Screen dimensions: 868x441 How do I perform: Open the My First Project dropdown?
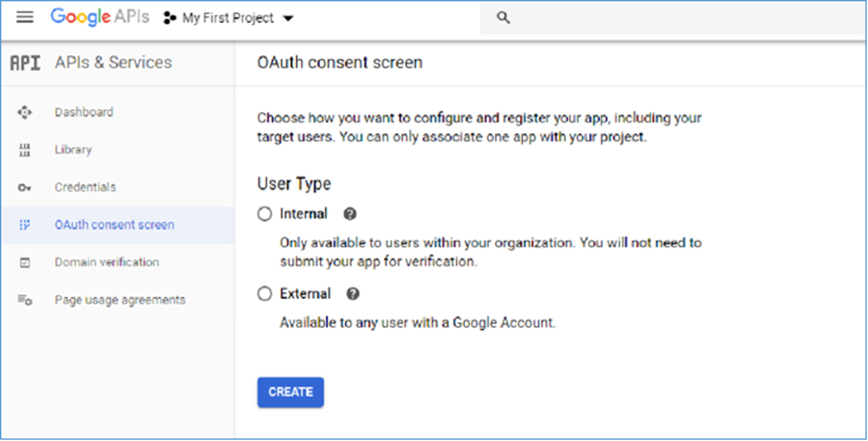click(228, 18)
